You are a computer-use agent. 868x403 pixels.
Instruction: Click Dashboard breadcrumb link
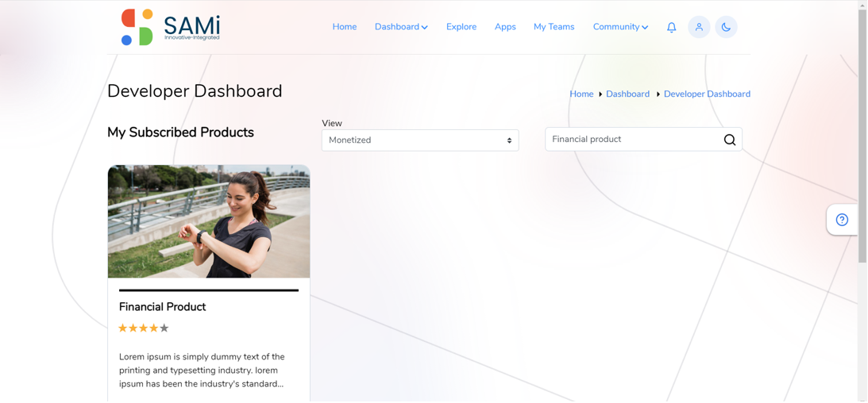[x=627, y=94]
